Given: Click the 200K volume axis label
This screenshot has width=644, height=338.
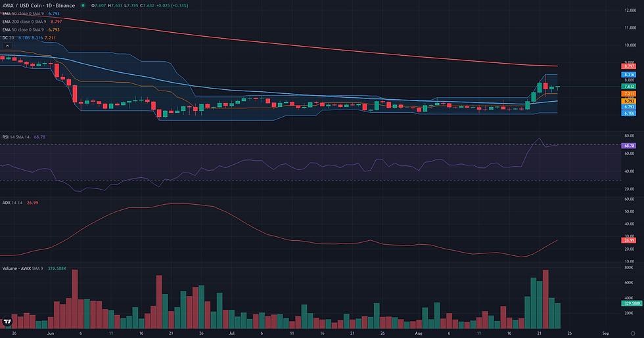Looking at the screenshot, I should (628, 313).
